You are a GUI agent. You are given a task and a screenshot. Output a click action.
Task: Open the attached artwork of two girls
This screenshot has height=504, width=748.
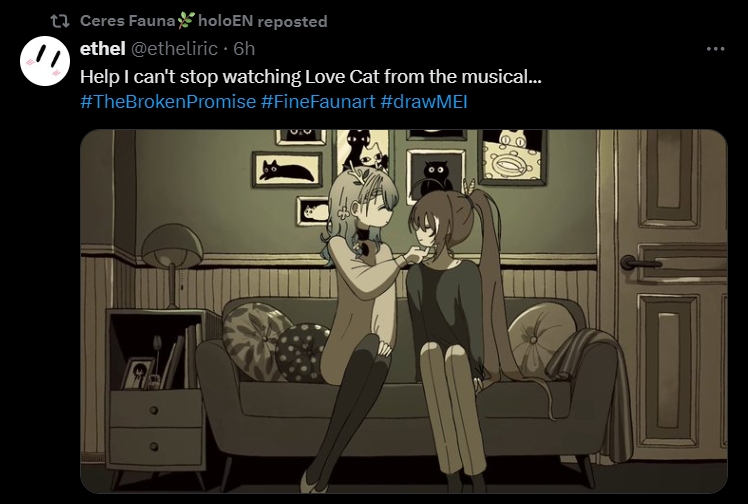(x=404, y=311)
